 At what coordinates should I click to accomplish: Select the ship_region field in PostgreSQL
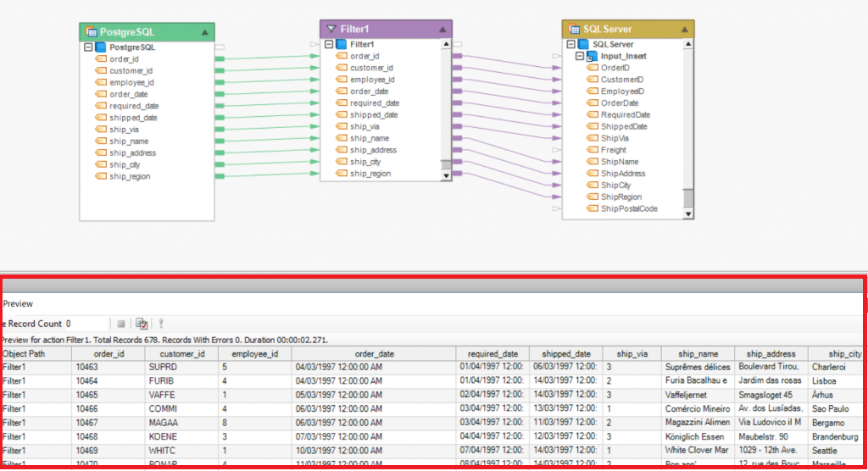[x=130, y=176]
